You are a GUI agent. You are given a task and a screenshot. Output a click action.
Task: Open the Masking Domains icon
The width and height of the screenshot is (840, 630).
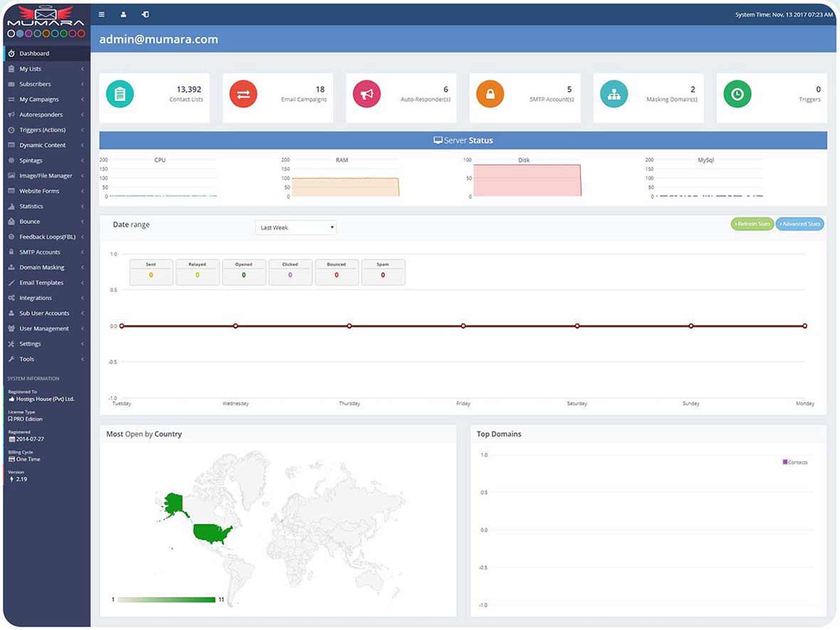(614, 93)
